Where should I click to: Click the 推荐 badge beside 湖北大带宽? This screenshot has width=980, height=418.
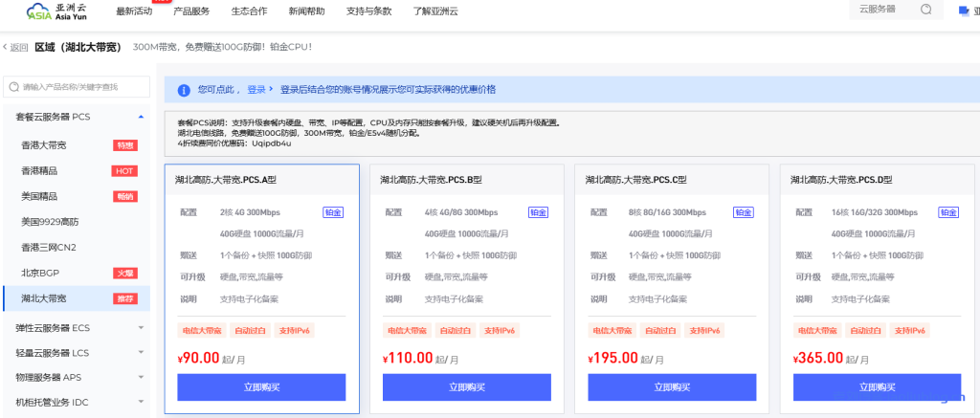[x=125, y=298]
